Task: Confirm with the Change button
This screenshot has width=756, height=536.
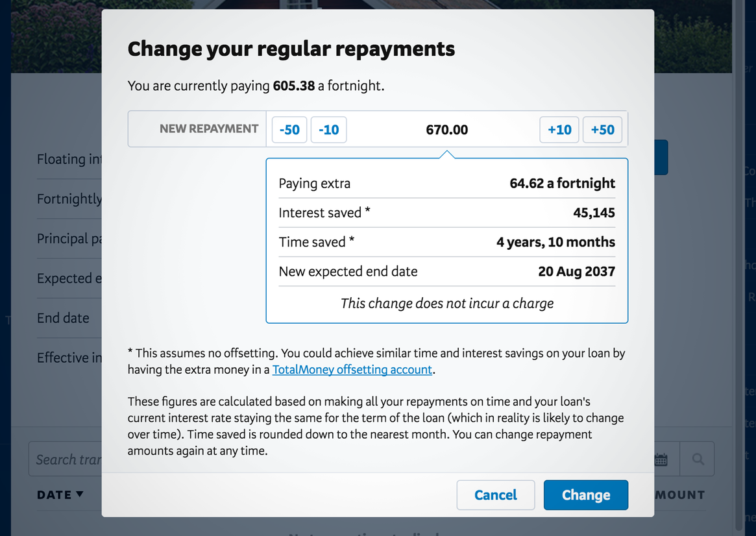Action: click(585, 495)
